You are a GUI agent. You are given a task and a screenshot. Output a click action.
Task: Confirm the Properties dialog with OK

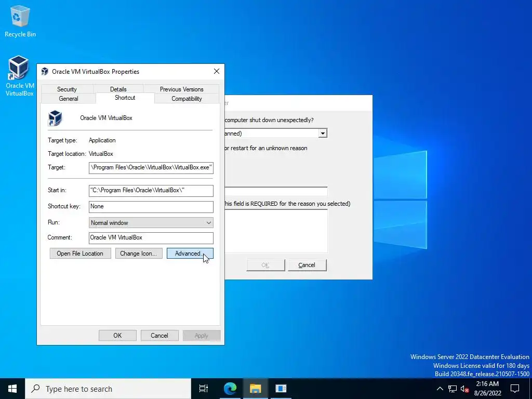coord(117,336)
